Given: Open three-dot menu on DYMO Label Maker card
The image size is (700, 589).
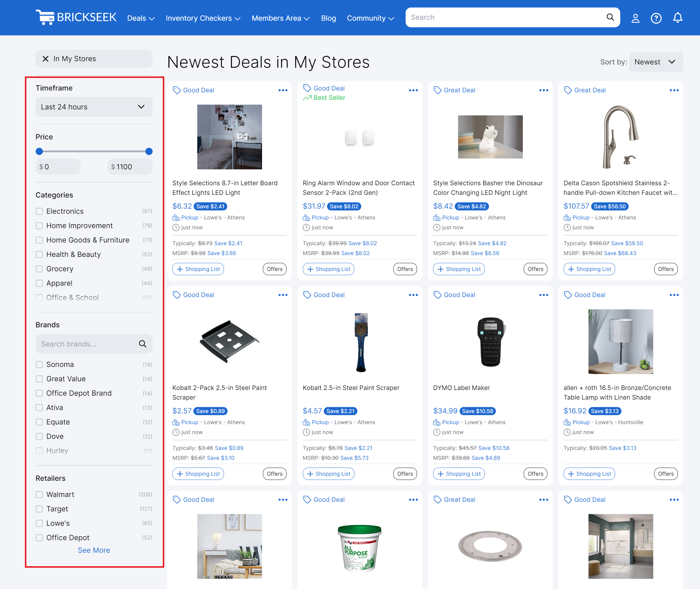Looking at the screenshot, I should click(x=544, y=295).
